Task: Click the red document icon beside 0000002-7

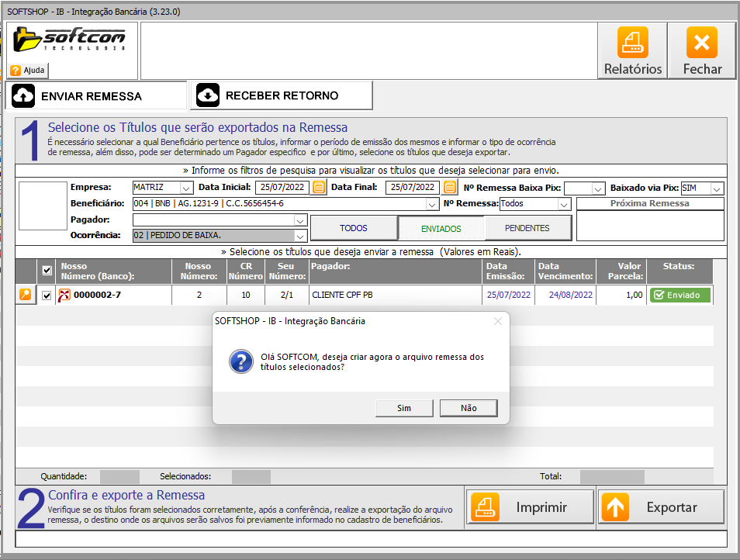Action: 64,295
